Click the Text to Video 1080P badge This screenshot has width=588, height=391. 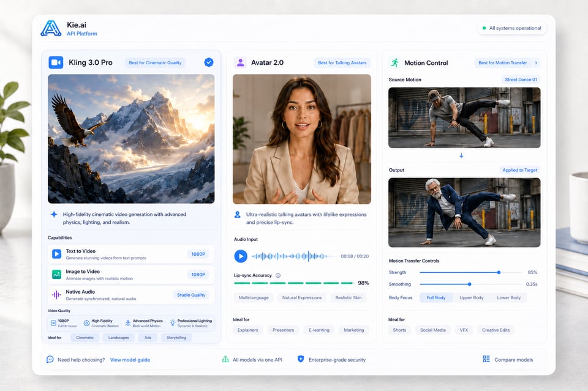198,254
